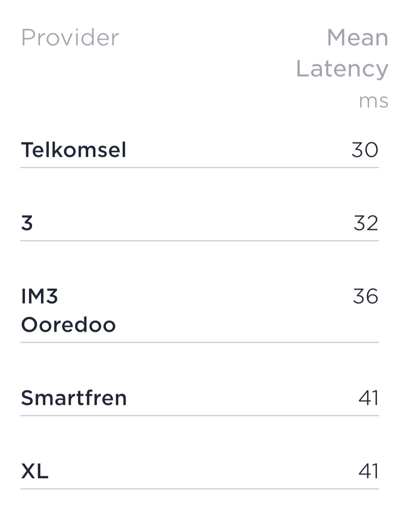Viewport: 399px width, 532px height.
Task: Open the 3 provider row
Action: [x=199, y=223]
